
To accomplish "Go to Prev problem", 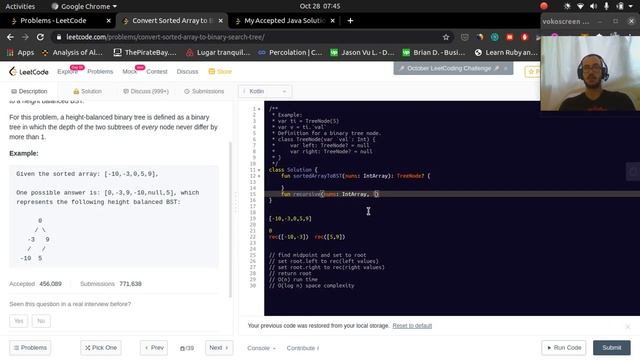I will click(x=154, y=348).
